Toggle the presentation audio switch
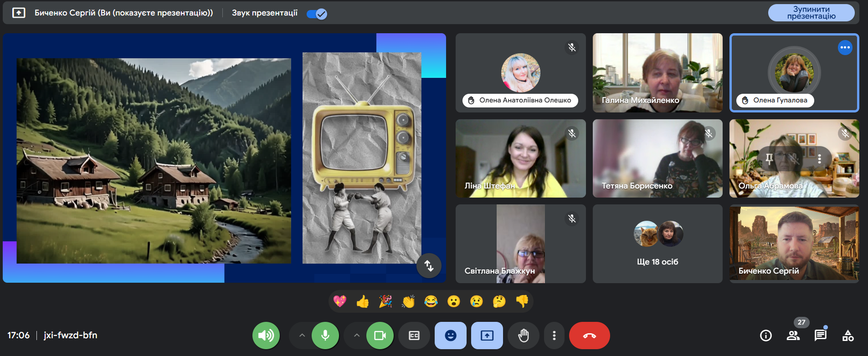This screenshot has height=356, width=868. [x=317, y=14]
